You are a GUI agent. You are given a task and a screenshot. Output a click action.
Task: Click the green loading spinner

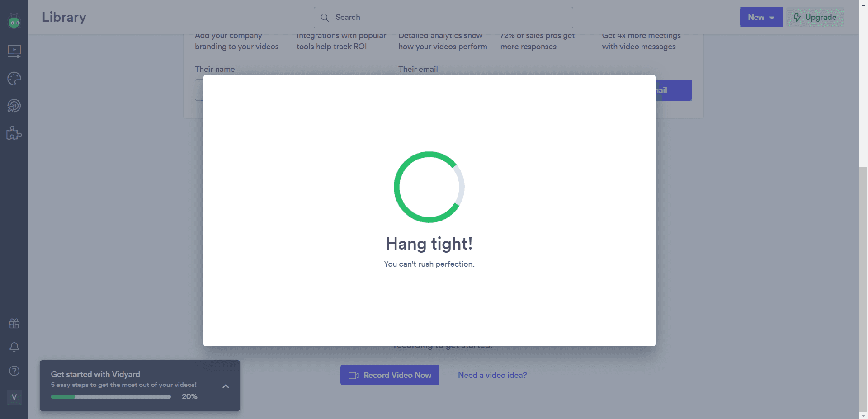[429, 187]
